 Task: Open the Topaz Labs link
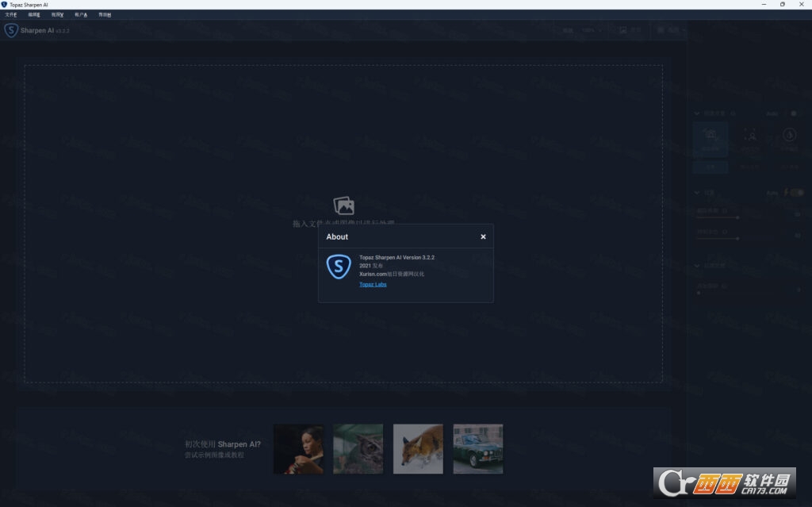373,285
